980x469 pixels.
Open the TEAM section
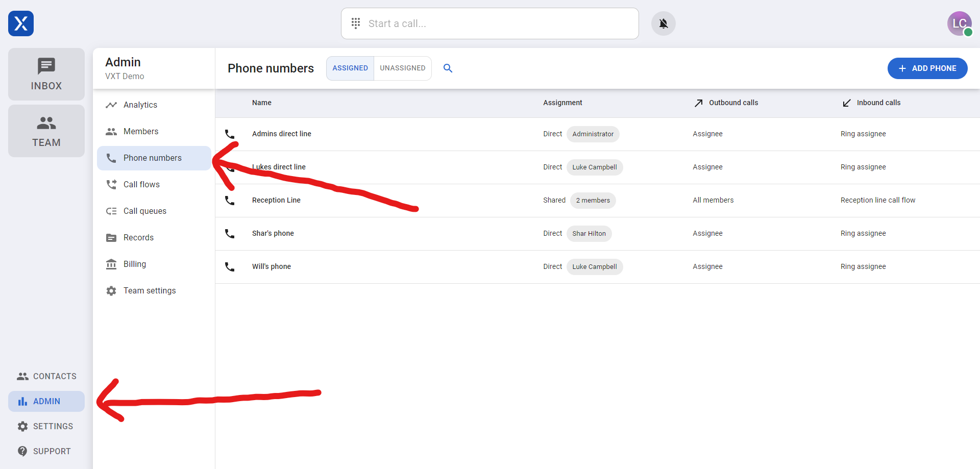tap(46, 131)
